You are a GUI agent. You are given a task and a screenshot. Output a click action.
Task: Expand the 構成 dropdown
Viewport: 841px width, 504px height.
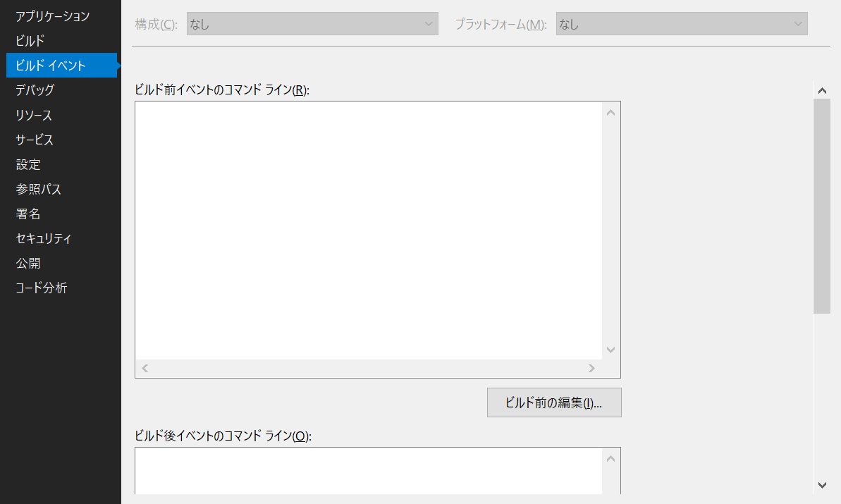[x=312, y=24]
